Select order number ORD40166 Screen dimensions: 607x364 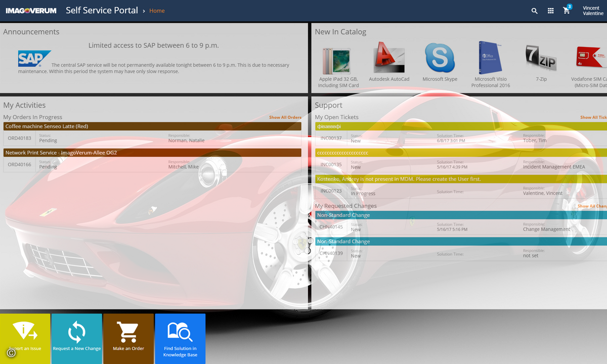pyautogui.click(x=20, y=164)
